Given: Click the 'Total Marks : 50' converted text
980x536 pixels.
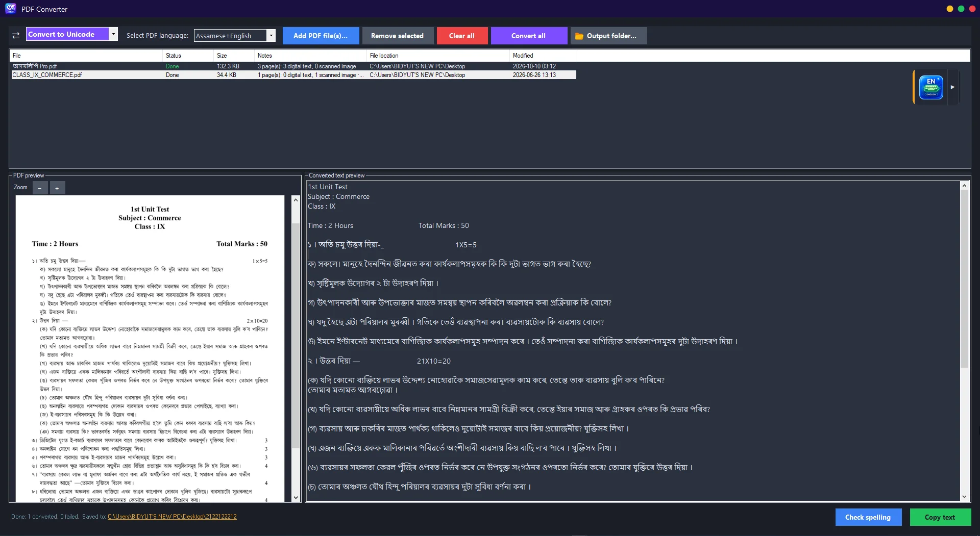Looking at the screenshot, I should 444,225.
